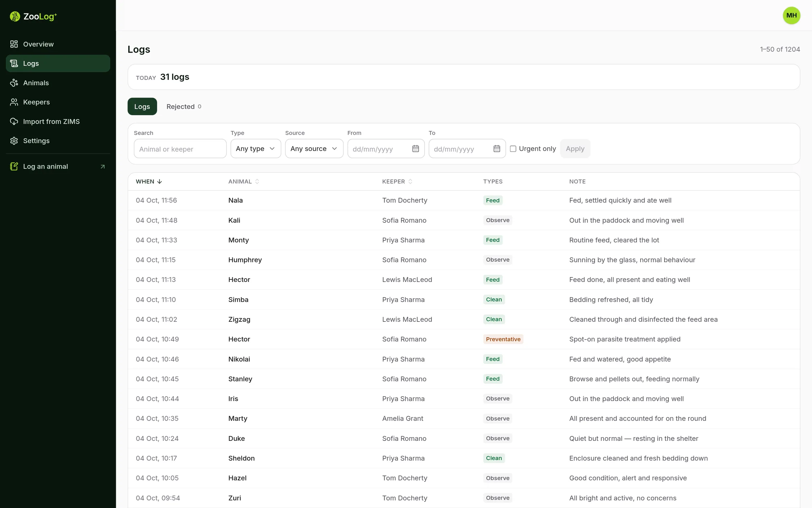Viewport: 812px width, 508px height.
Task: Enable the Urgent only checkbox
Action: 513,149
